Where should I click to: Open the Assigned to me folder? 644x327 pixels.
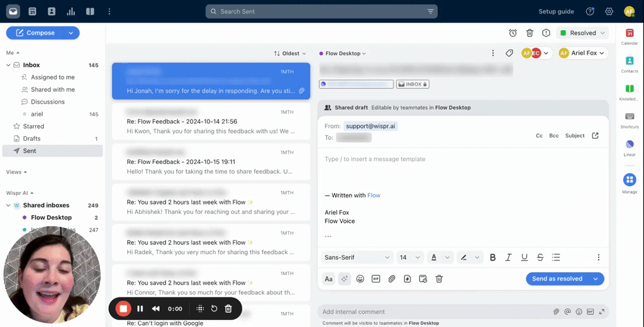[x=53, y=77]
